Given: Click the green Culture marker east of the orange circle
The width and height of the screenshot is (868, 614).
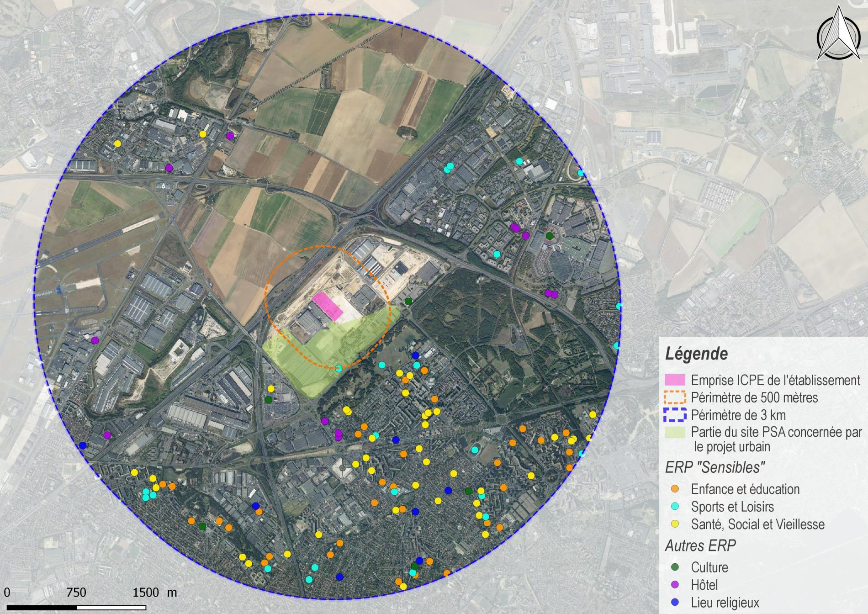Looking at the screenshot, I should (408, 301).
